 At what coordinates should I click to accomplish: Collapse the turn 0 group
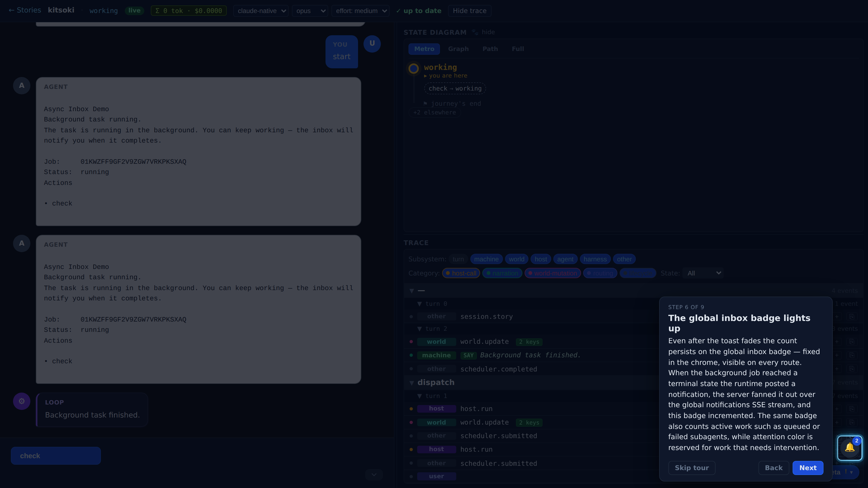pos(420,304)
